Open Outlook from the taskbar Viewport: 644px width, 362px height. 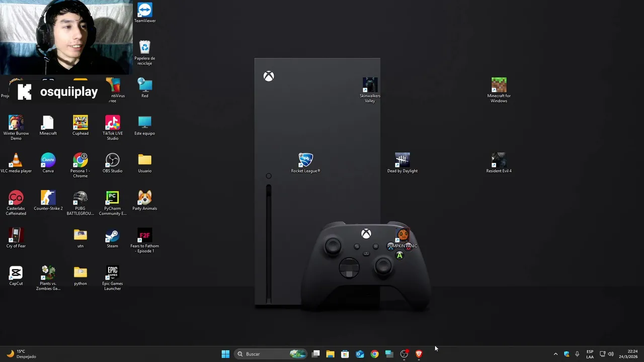click(x=360, y=354)
